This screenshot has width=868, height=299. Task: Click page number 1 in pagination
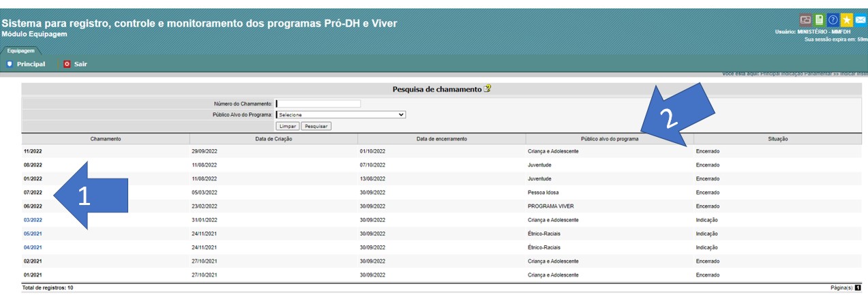[858, 288]
